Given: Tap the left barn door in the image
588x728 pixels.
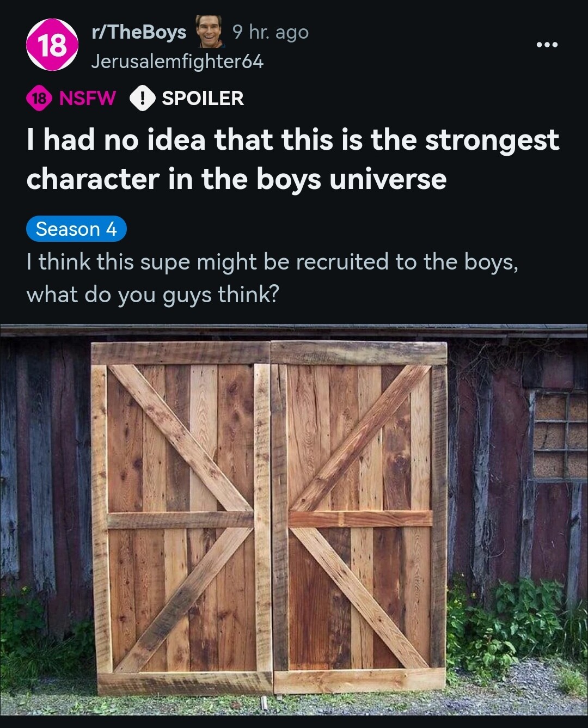Looking at the screenshot, I should click(x=181, y=517).
